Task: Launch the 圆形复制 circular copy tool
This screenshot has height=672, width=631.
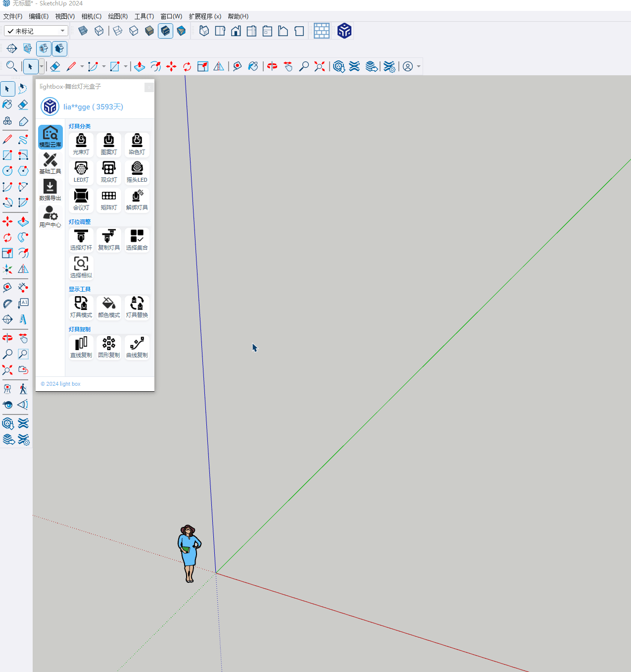Action: (x=109, y=347)
